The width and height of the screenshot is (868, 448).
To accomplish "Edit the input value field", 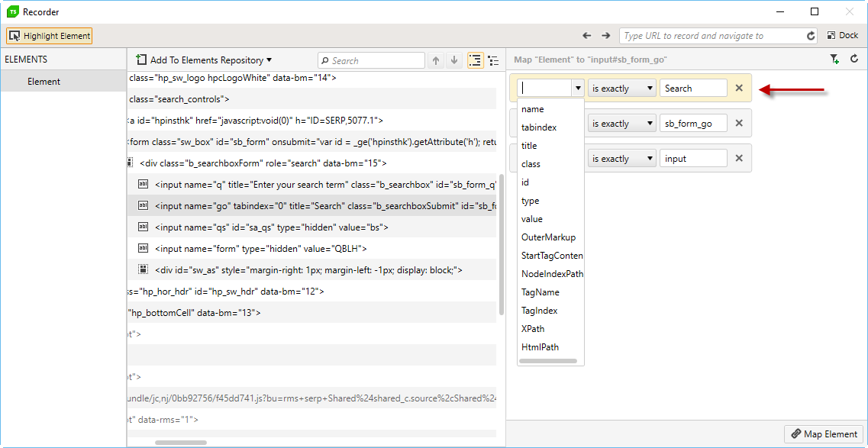I will 694,158.
